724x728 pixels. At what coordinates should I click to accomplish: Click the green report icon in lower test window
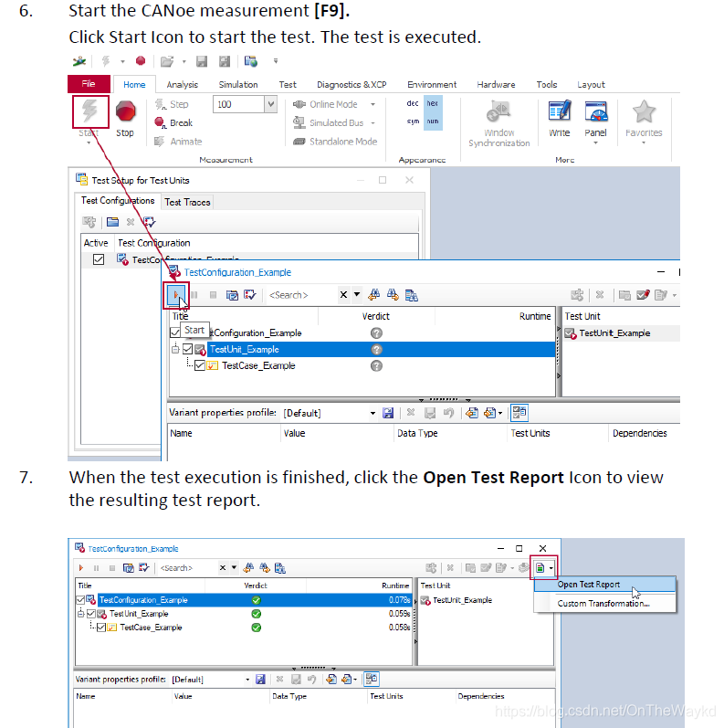point(540,568)
